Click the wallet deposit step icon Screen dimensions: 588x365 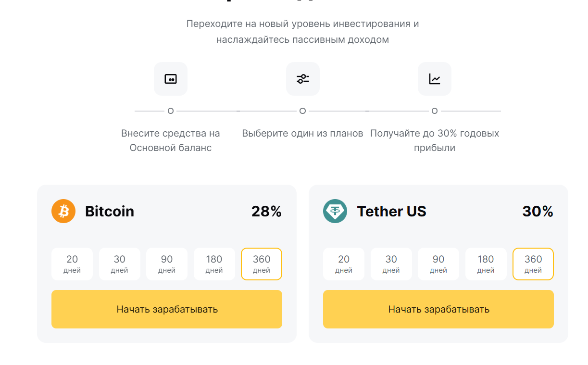pos(171,79)
